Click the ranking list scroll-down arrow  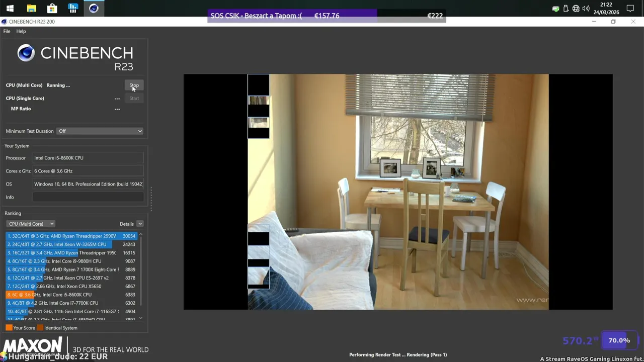tap(140, 318)
